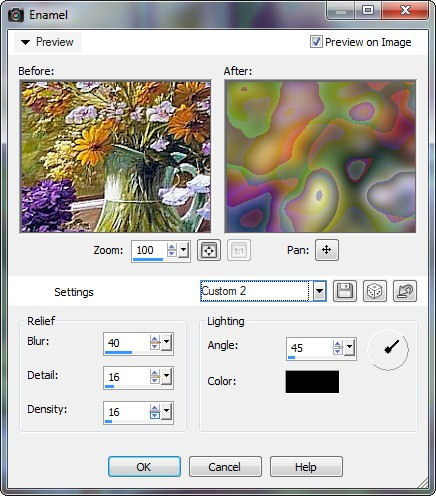Open the Blur value slider dropdown arrow
The image size is (436, 496).
point(167,342)
